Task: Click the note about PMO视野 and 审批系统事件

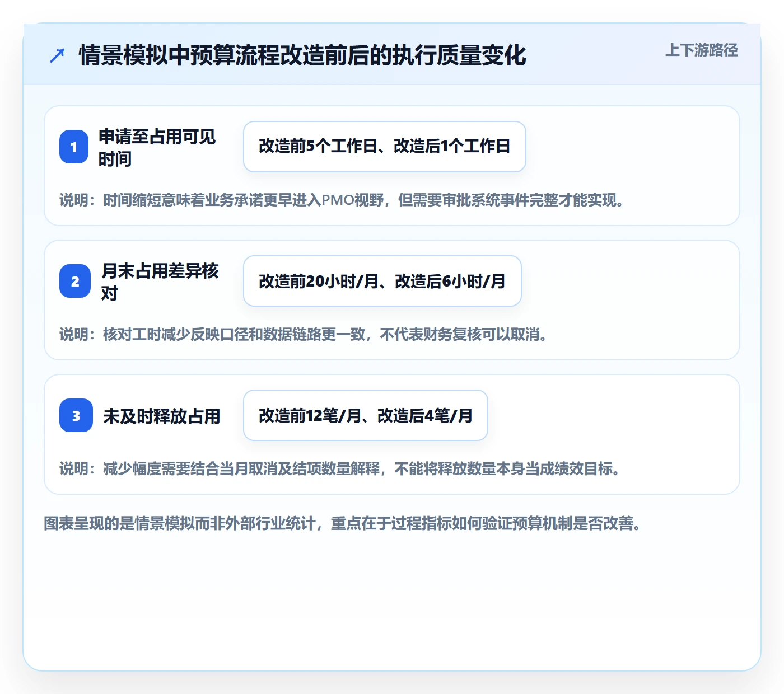Action: click(343, 200)
